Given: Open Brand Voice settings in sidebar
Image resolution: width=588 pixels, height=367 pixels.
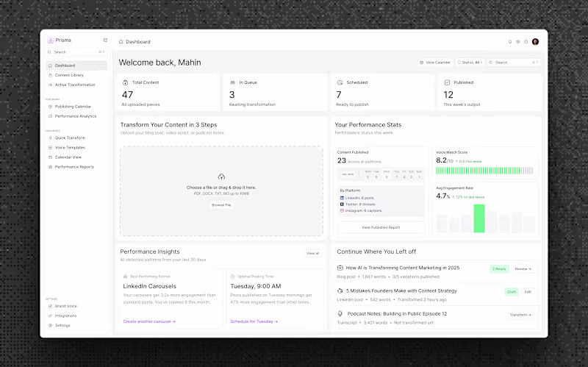Looking at the screenshot, I should pos(76,306).
